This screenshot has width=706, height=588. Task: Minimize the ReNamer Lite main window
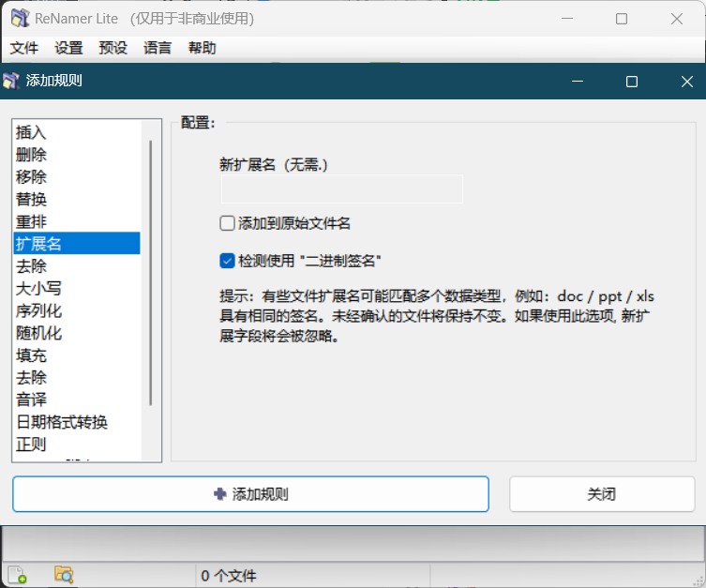pos(567,19)
